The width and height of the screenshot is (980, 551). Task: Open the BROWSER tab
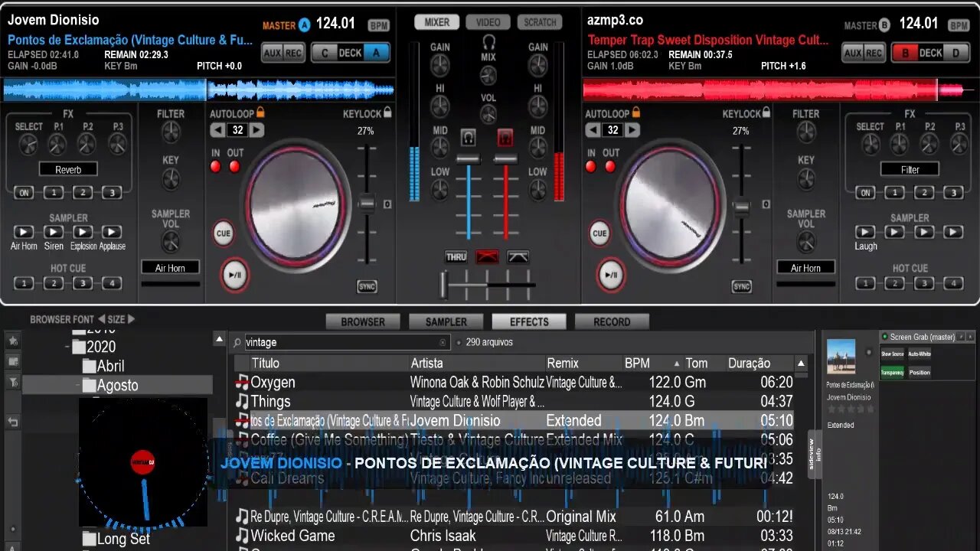363,321
